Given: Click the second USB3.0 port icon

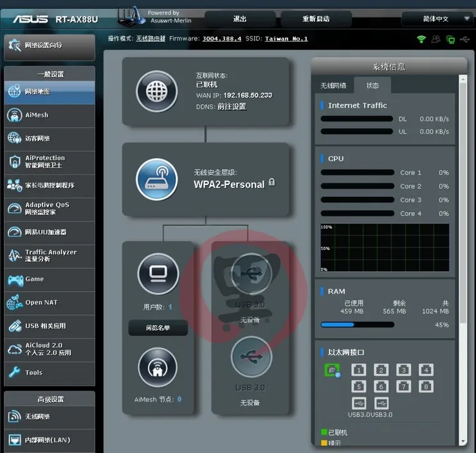Looking at the screenshot, I should point(381,404).
